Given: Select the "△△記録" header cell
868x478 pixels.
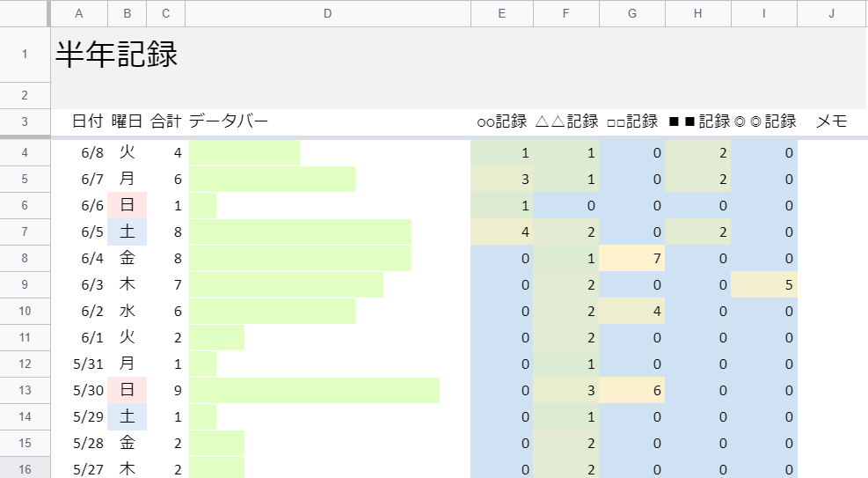Looking at the screenshot, I should pos(566,121).
